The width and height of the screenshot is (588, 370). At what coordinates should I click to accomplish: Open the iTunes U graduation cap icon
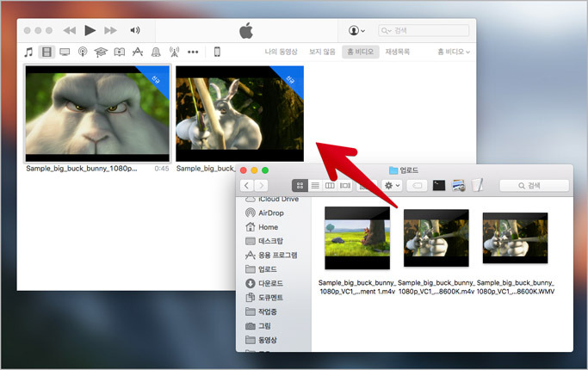point(101,52)
